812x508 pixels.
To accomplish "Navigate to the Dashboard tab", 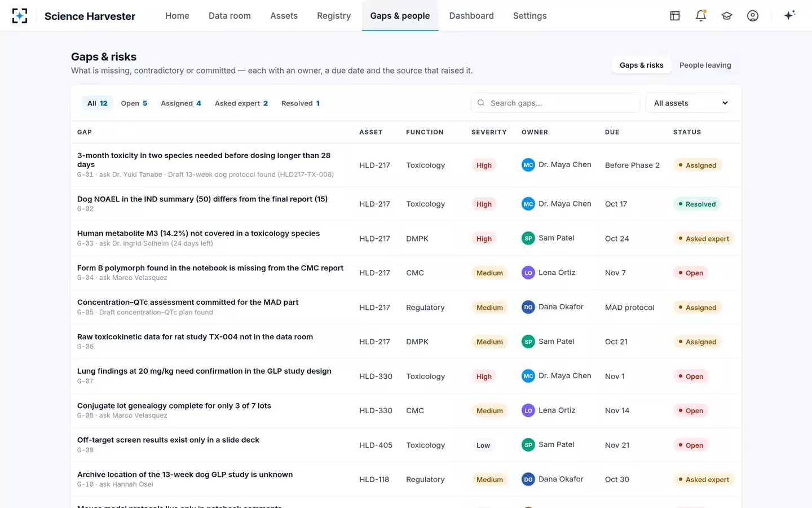I will pyautogui.click(x=471, y=16).
